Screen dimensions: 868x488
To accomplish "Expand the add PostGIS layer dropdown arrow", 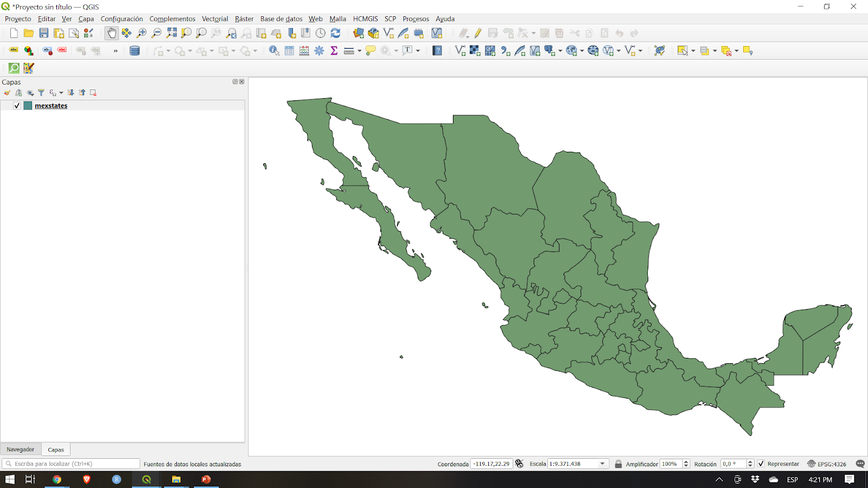I will tap(560, 51).
